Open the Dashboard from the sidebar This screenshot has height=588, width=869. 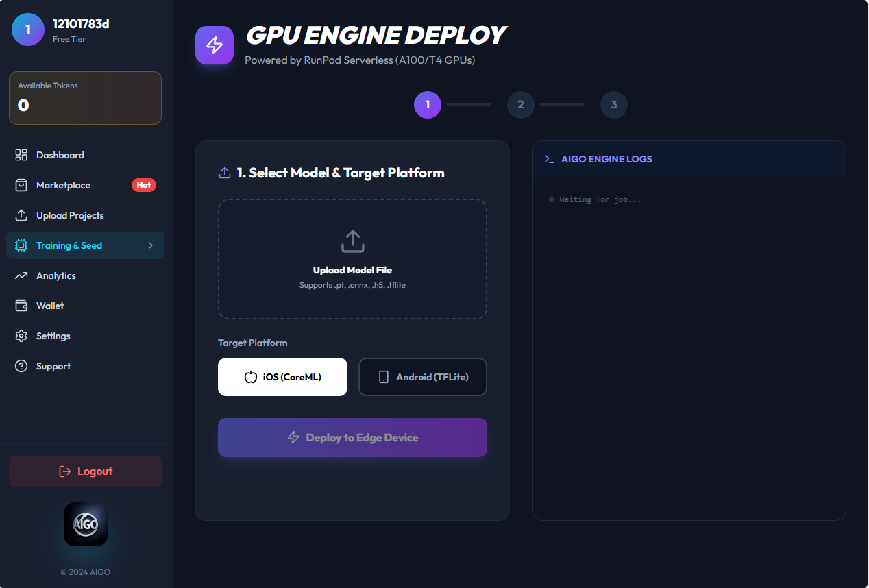pos(60,155)
